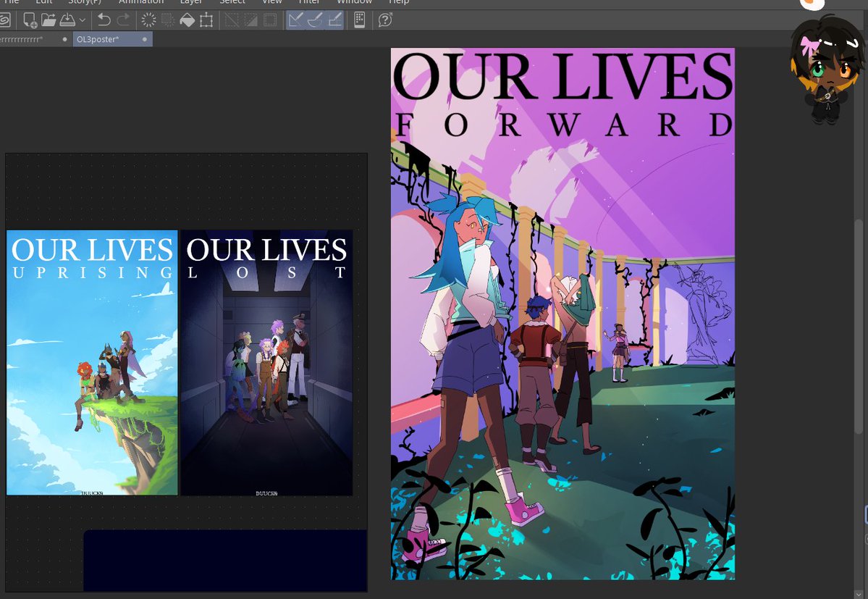Screen dimensions: 868x599
Task: Activate Scale/Rotate transform icon
Action: (206, 20)
